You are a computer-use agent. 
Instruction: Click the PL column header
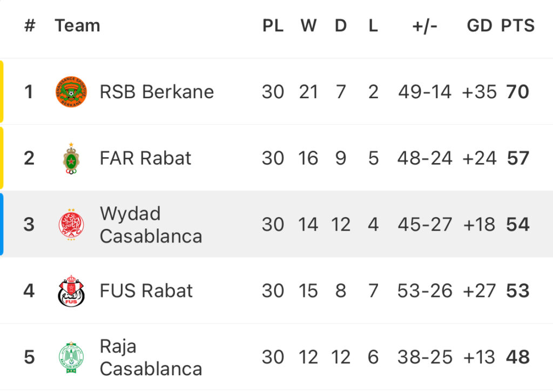273,26
